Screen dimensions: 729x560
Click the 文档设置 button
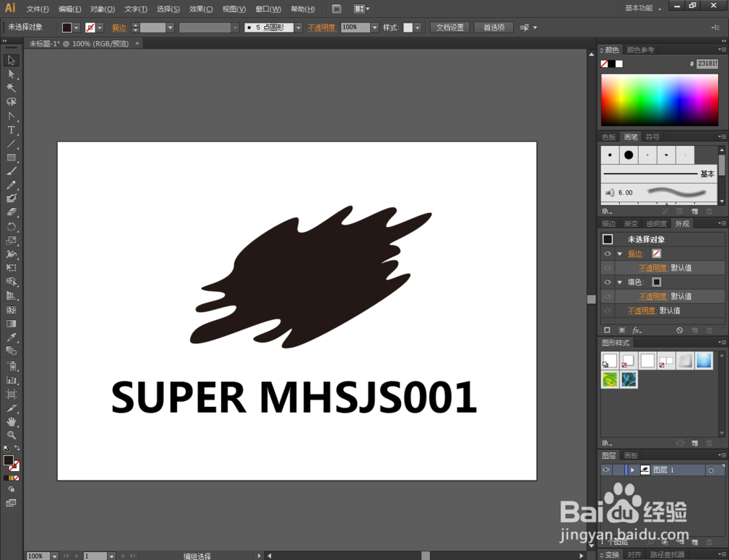[x=450, y=28]
